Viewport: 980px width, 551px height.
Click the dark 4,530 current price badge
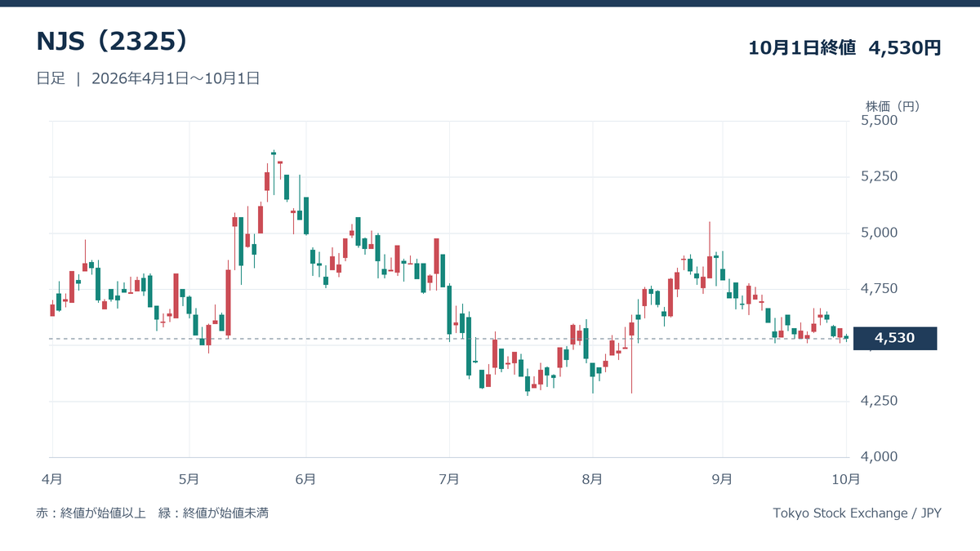coord(894,338)
